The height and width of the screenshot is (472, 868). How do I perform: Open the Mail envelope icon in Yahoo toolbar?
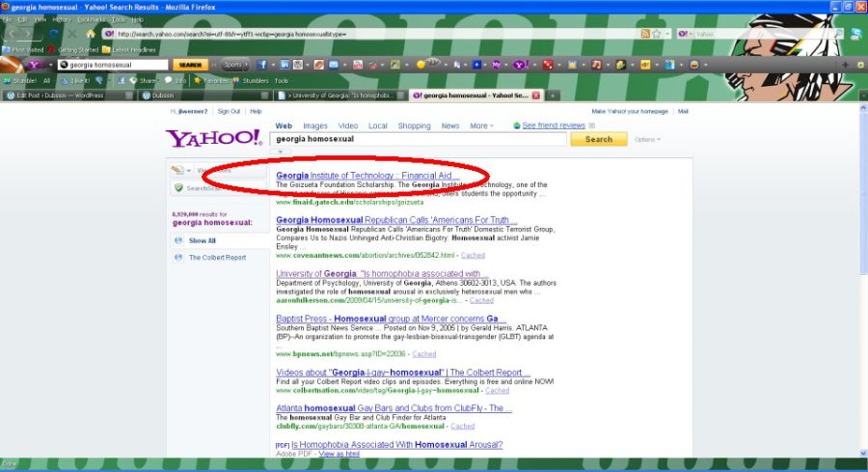click(332, 65)
